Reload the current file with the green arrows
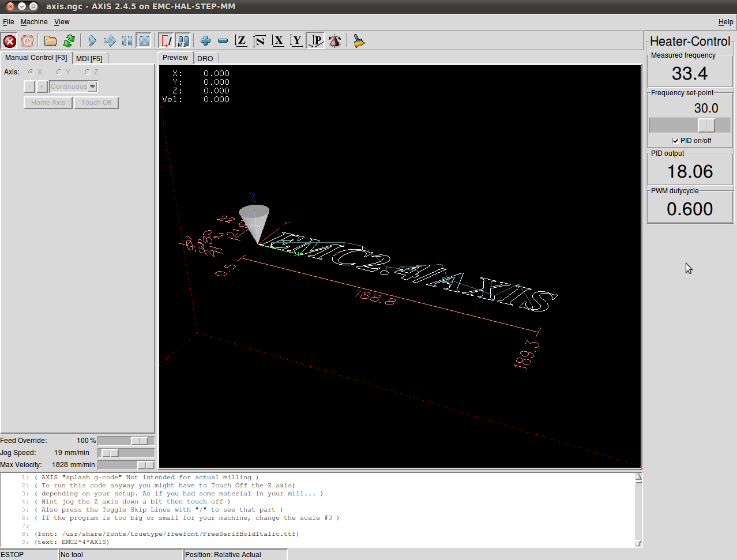 coord(69,41)
